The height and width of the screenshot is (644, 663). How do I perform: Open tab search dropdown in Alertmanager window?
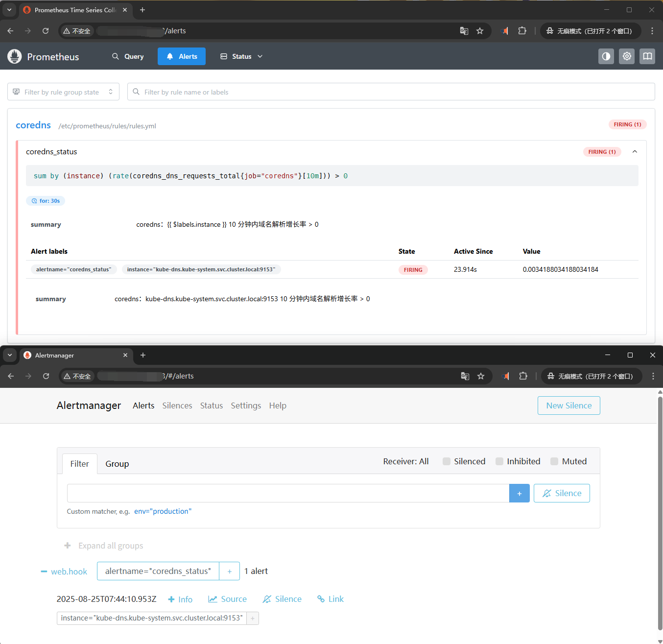pos(9,355)
